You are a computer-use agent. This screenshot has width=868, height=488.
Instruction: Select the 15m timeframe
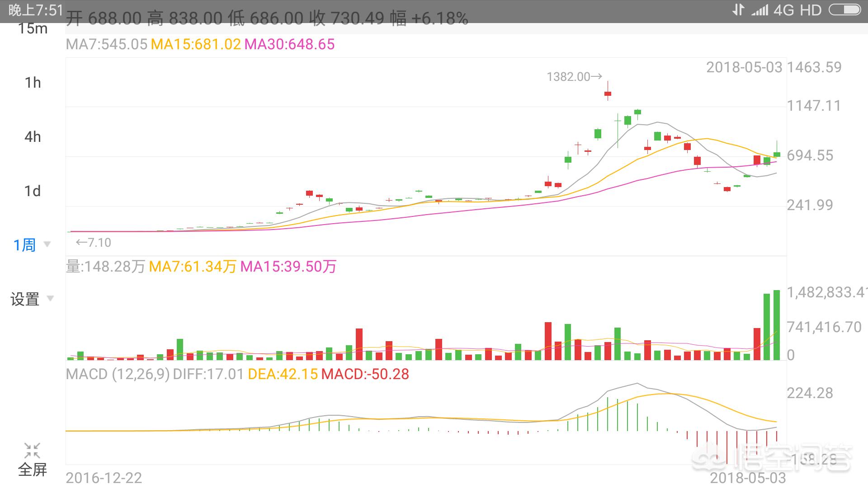(33, 29)
